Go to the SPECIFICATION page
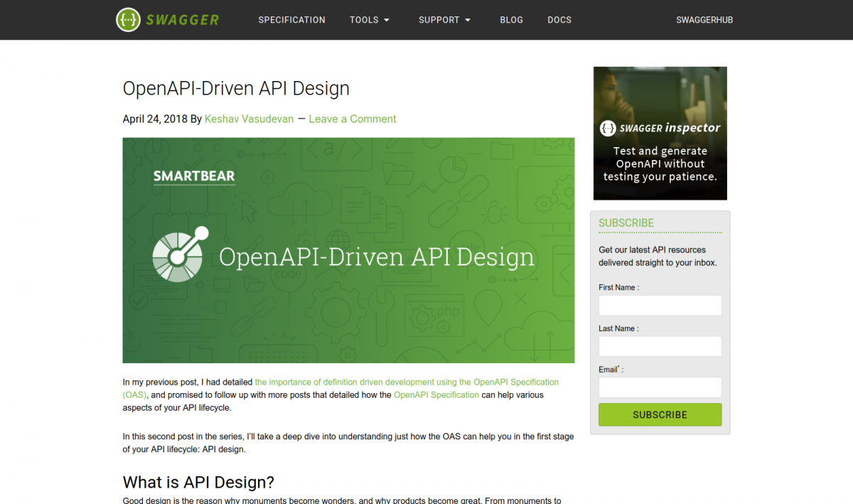The height and width of the screenshot is (504, 853). coord(291,20)
